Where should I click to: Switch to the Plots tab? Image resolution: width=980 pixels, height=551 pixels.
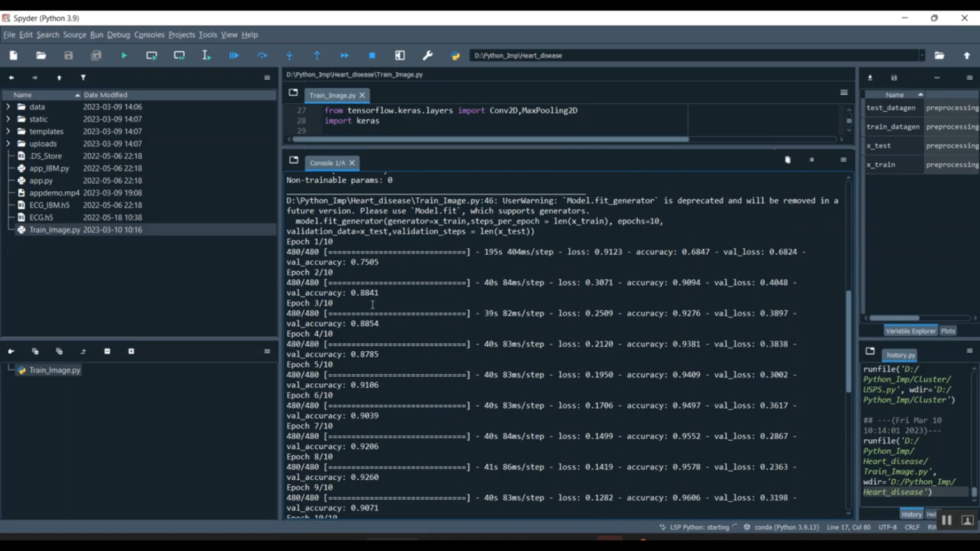click(948, 331)
